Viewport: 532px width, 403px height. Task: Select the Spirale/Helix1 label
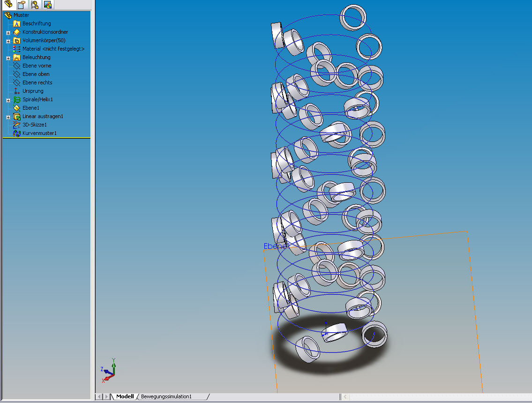[37, 99]
